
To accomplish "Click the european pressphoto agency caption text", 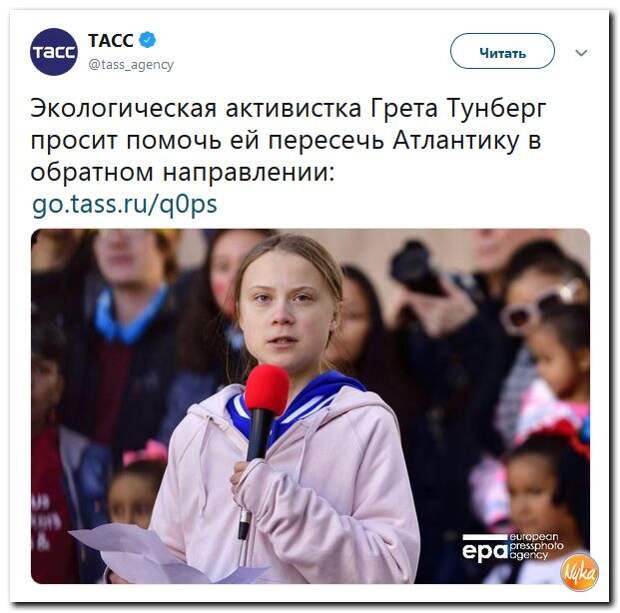I will pos(536,546).
